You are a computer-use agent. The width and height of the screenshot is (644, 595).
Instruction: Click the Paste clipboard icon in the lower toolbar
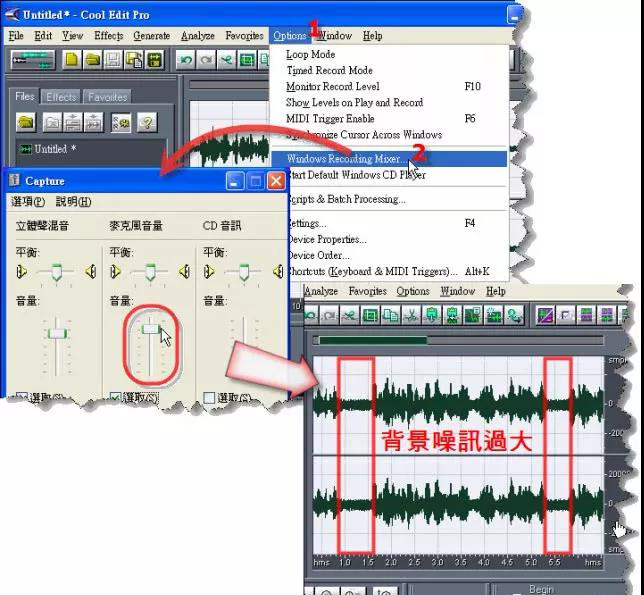coord(432,315)
